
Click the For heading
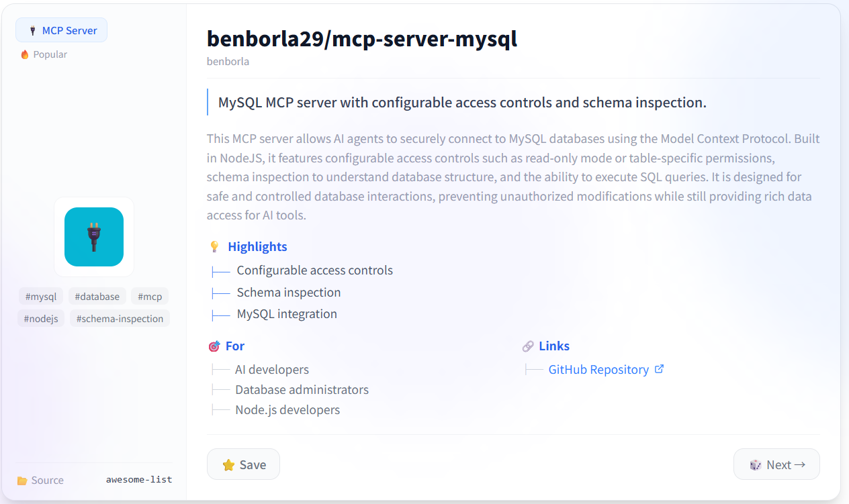coord(235,346)
